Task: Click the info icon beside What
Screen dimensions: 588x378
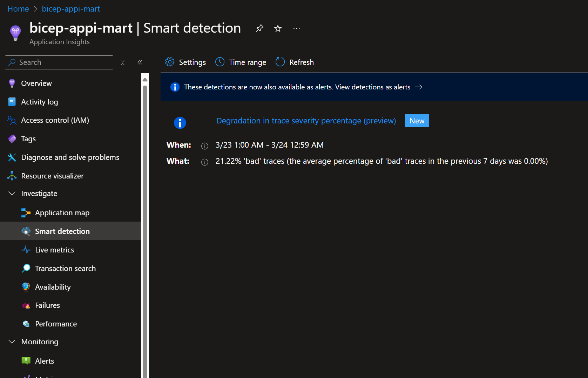Action: click(x=205, y=162)
